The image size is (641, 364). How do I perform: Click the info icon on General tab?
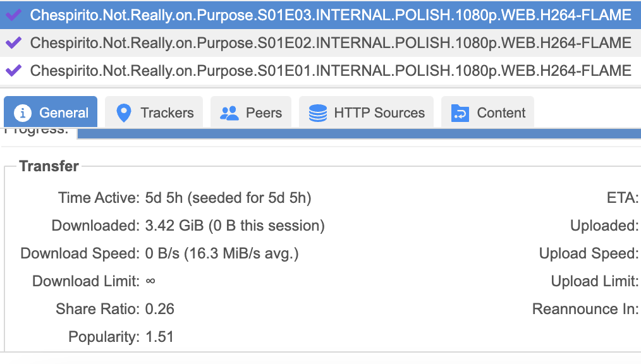tap(23, 113)
